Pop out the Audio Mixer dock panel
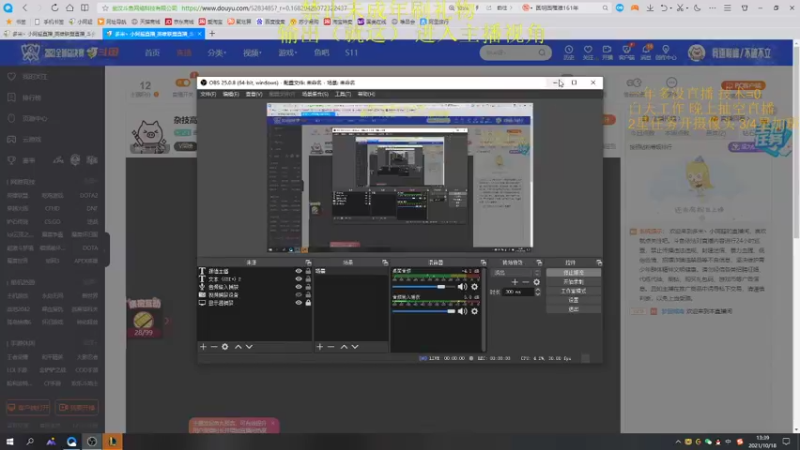 (x=483, y=262)
